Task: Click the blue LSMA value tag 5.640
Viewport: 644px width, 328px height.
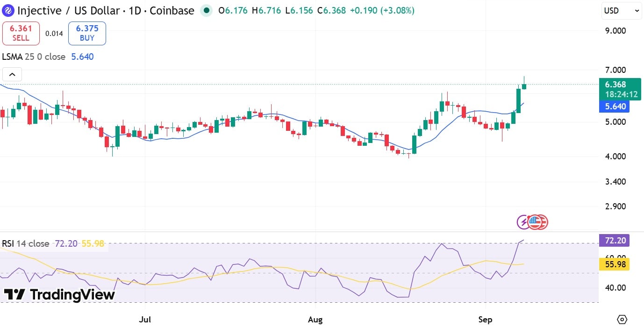Action: (615, 107)
